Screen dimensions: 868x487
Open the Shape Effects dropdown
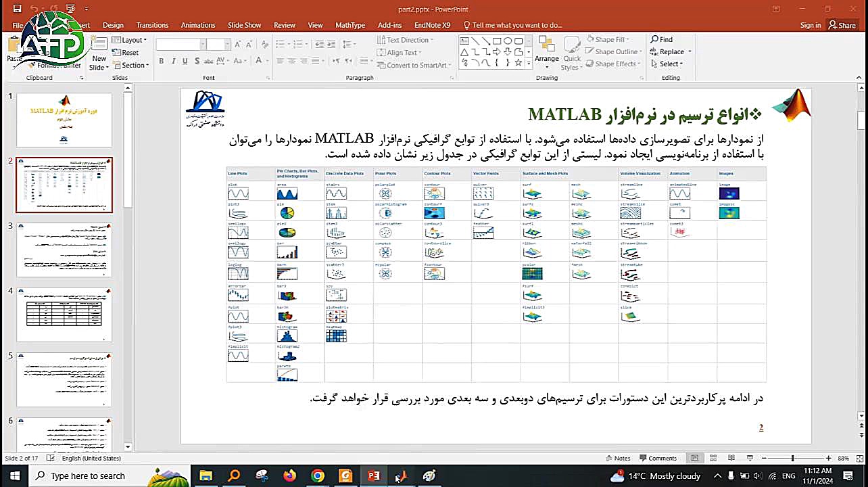tap(613, 64)
